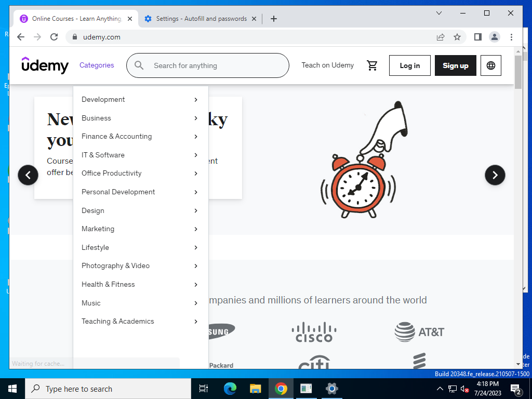Open the Chrome three-dot menu

click(511, 37)
